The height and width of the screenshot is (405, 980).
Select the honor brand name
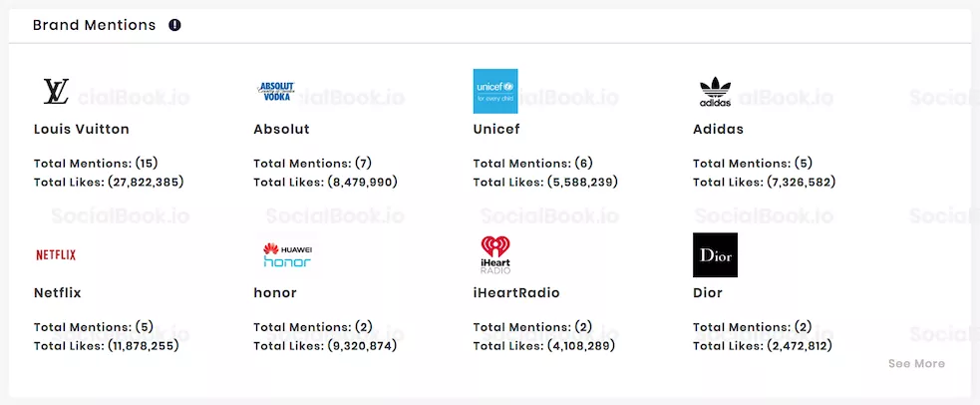click(x=275, y=293)
